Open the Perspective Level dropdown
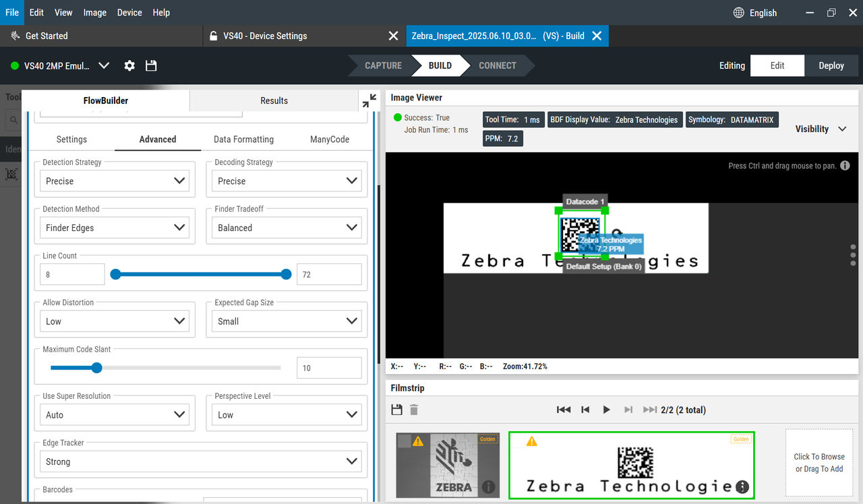This screenshot has height=504, width=863. (x=287, y=415)
